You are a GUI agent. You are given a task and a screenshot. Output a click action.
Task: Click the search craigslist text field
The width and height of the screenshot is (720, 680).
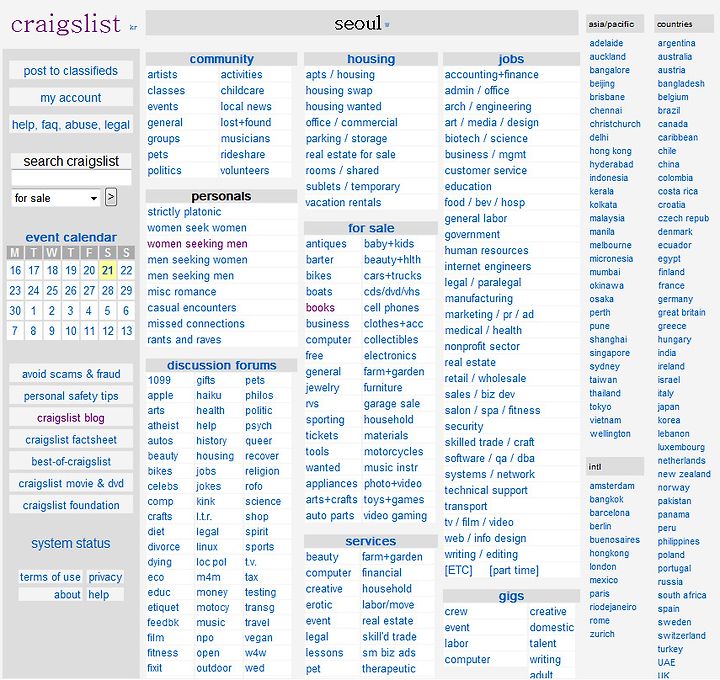(x=71, y=179)
